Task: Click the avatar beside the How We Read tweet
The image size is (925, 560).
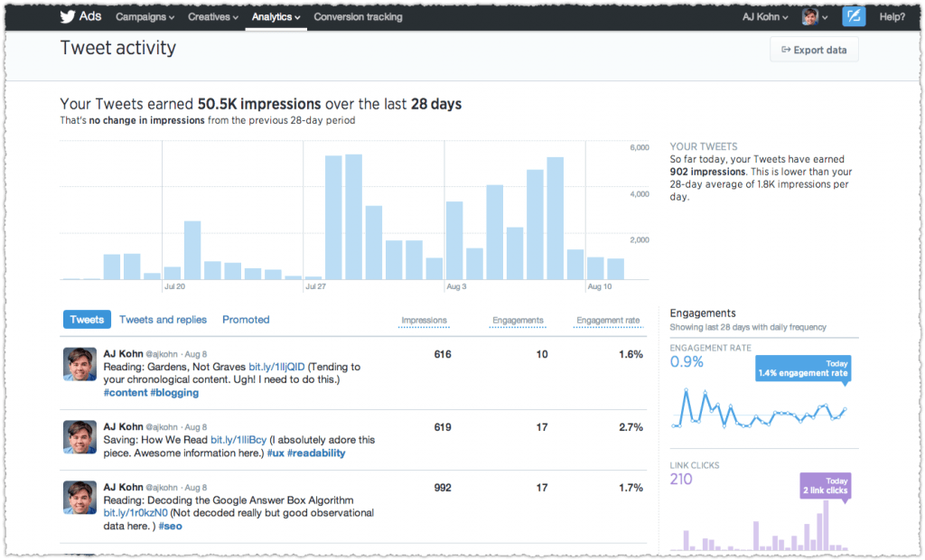Action: [79, 436]
